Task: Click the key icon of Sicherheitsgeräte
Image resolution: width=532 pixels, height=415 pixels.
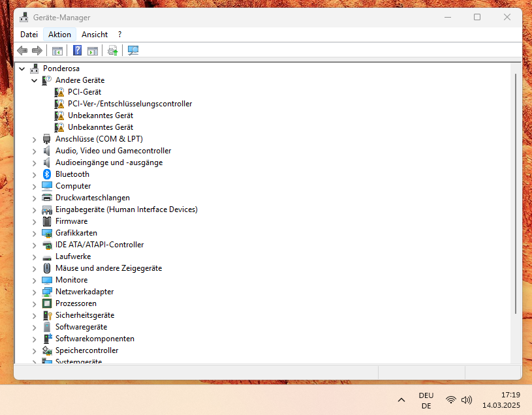Action: (47, 315)
